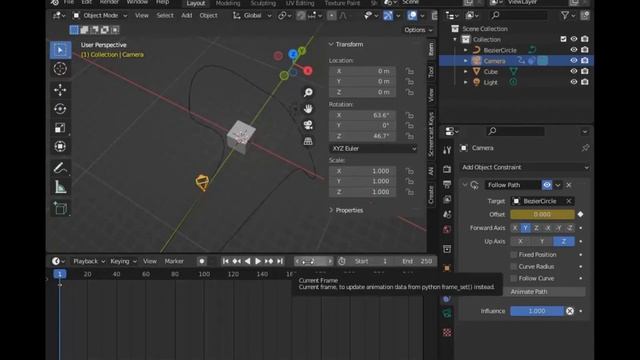Open the Render properties tab icon
640x360 pixels.
coord(447,169)
